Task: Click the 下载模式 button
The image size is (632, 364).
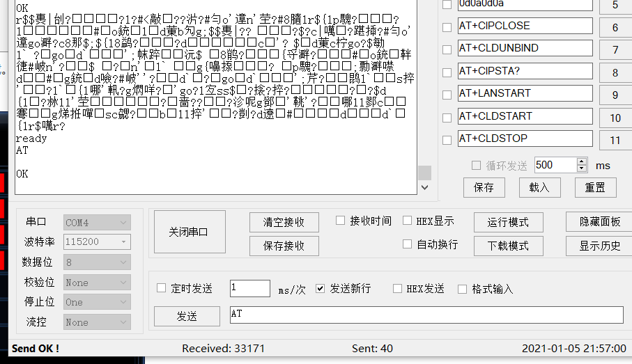Action: click(x=508, y=246)
